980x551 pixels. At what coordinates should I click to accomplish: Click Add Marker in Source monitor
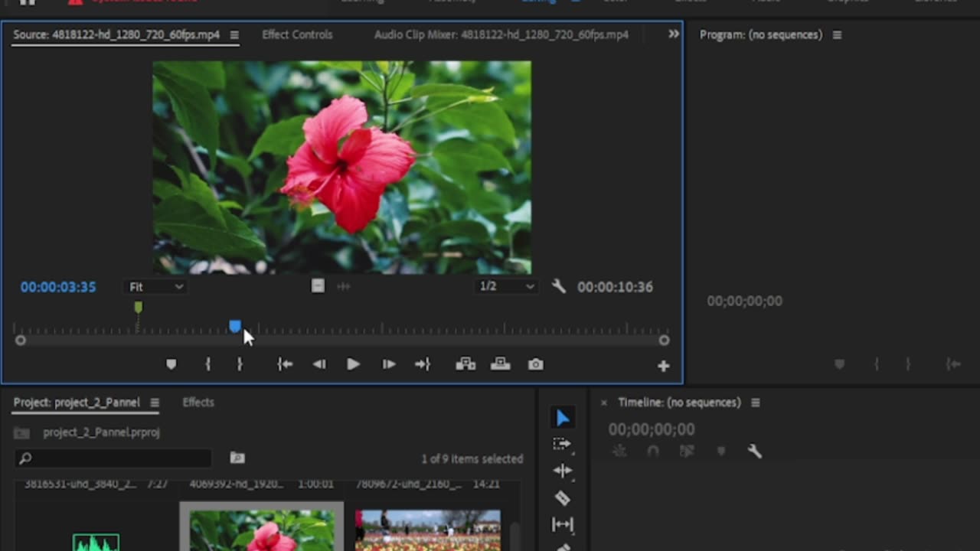pyautogui.click(x=171, y=365)
